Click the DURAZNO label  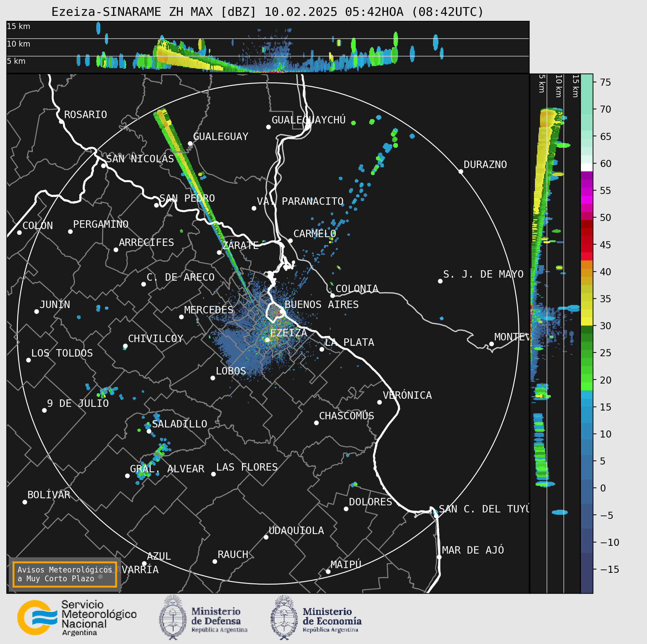tap(485, 165)
